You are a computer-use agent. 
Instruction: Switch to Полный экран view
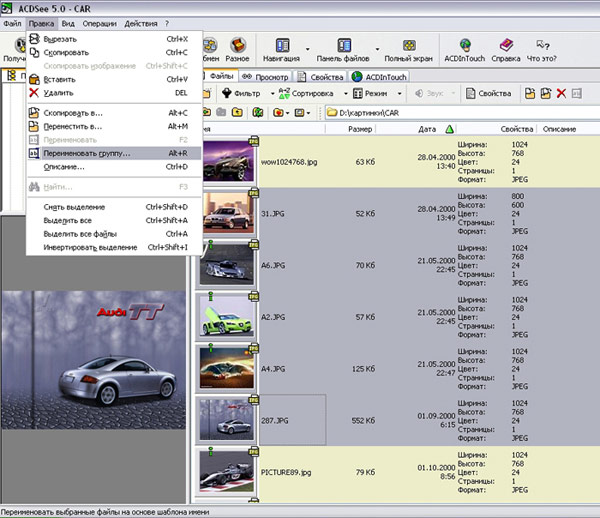tap(408, 50)
